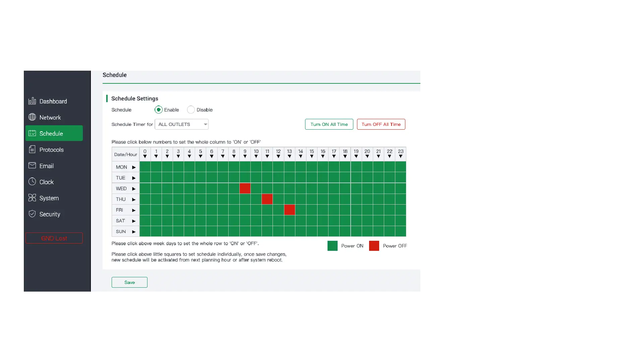Set hour 0 column via its arrow

[x=145, y=156]
